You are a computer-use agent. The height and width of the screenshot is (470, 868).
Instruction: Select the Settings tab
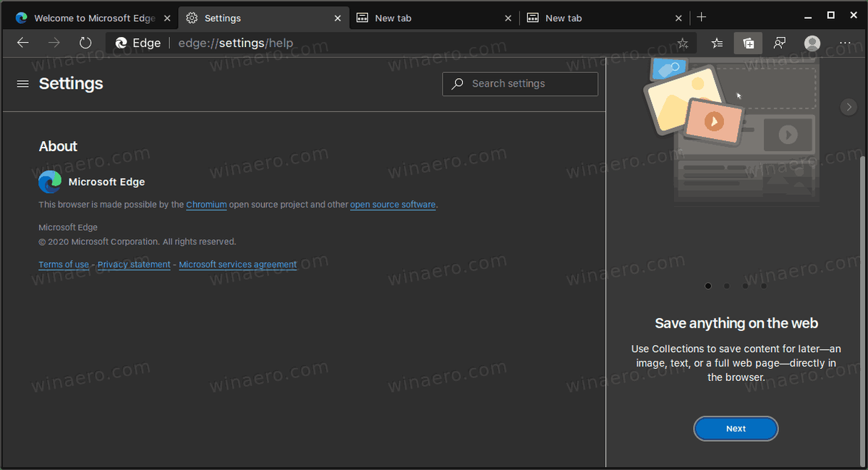pos(263,18)
